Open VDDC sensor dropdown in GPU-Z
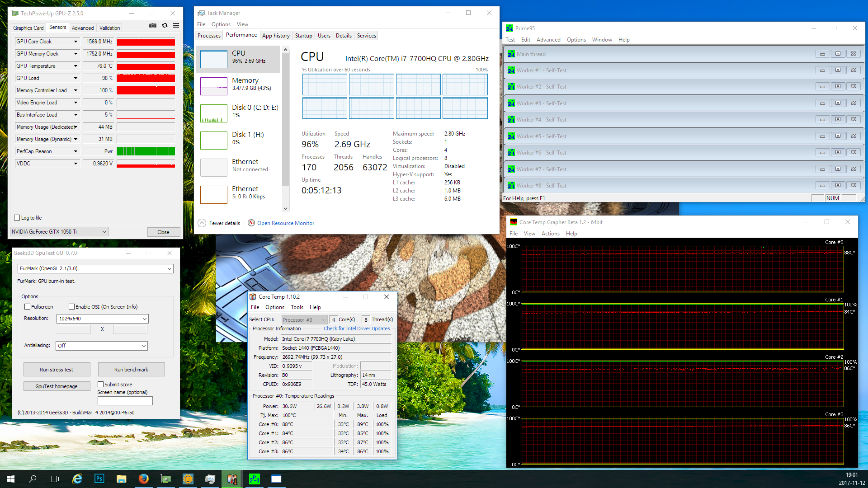Viewport: 868px width, 488px height. (x=75, y=164)
